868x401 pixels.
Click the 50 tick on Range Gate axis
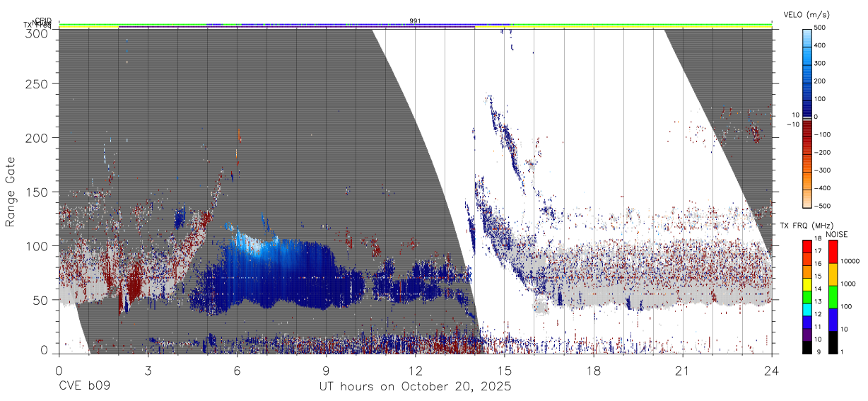click(42, 300)
